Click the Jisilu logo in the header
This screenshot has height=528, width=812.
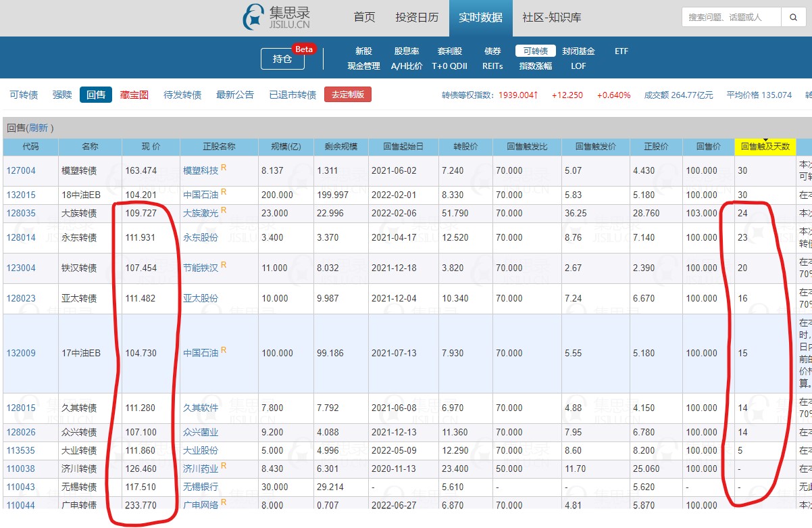276,18
